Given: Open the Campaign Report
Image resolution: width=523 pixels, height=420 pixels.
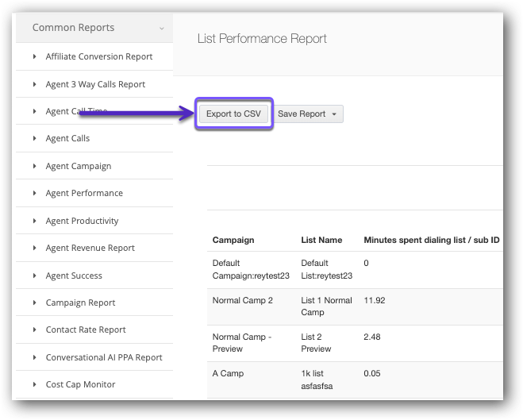Looking at the screenshot, I should pos(80,302).
